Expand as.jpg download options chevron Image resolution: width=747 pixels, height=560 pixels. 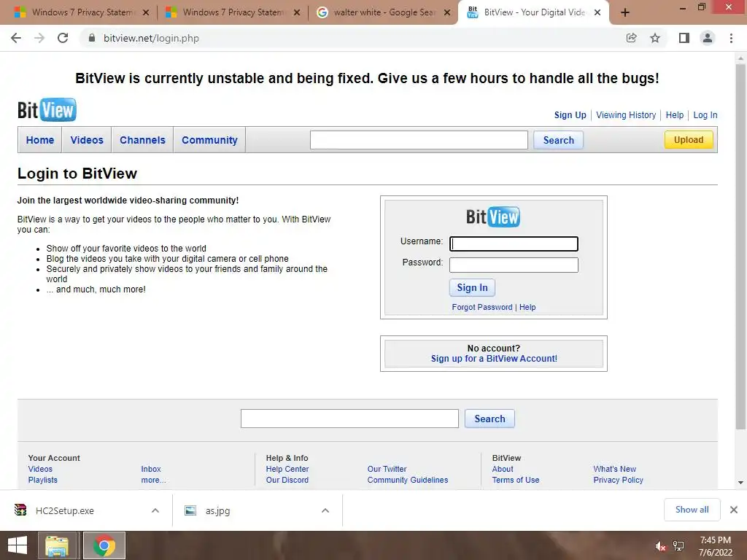click(x=325, y=510)
